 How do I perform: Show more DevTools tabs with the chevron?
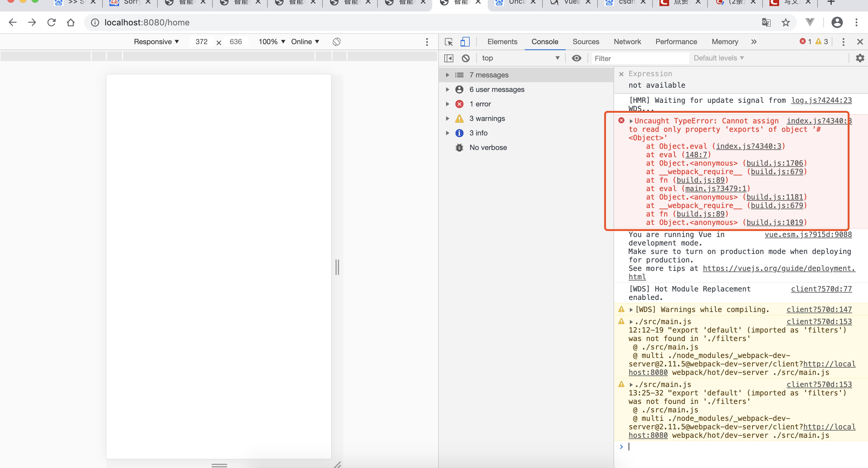click(754, 42)
